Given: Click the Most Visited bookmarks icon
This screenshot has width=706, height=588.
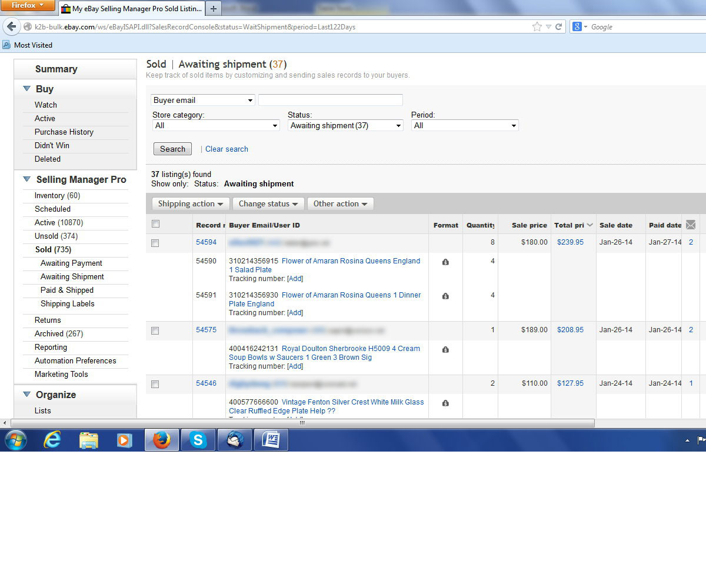Looking at the screenshot, I should point(6,45).
